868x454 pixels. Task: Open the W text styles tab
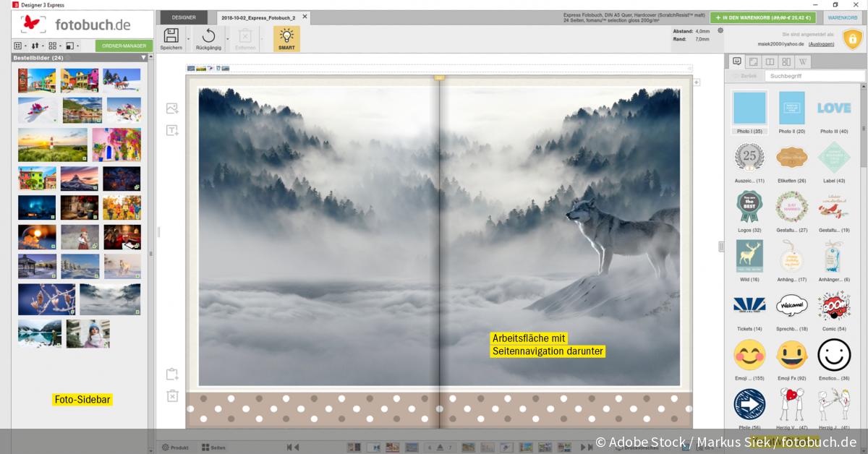point(803,61)
